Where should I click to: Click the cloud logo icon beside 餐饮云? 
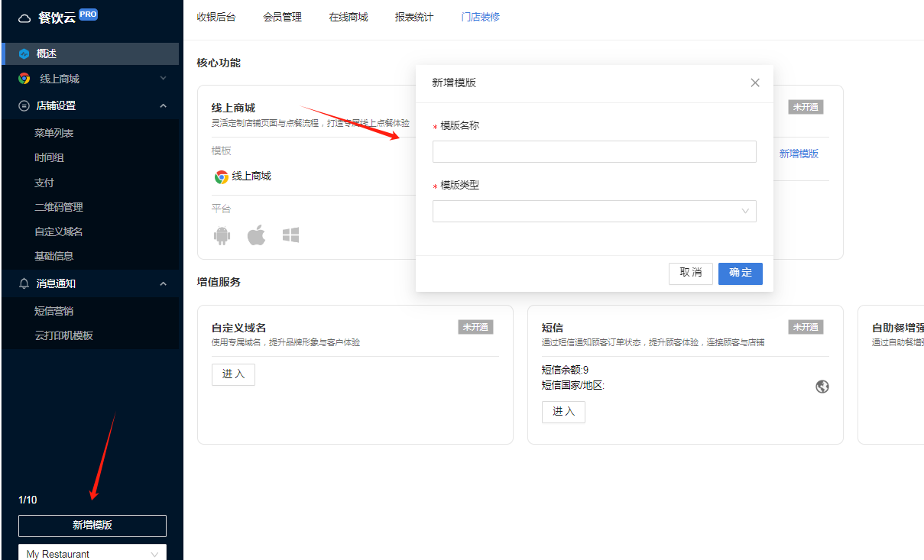coord(25,18)
